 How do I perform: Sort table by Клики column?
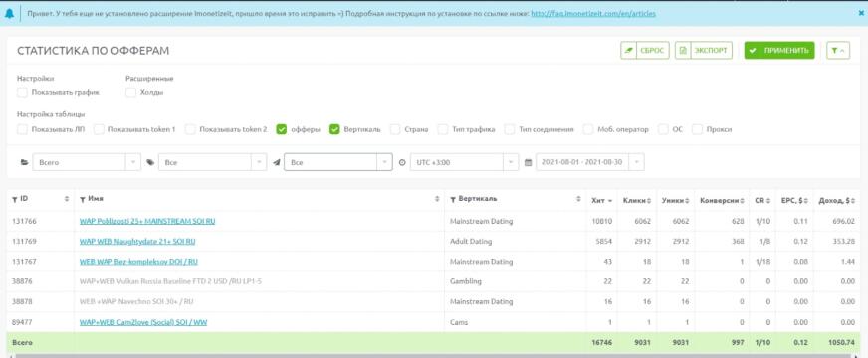[637, 200]
